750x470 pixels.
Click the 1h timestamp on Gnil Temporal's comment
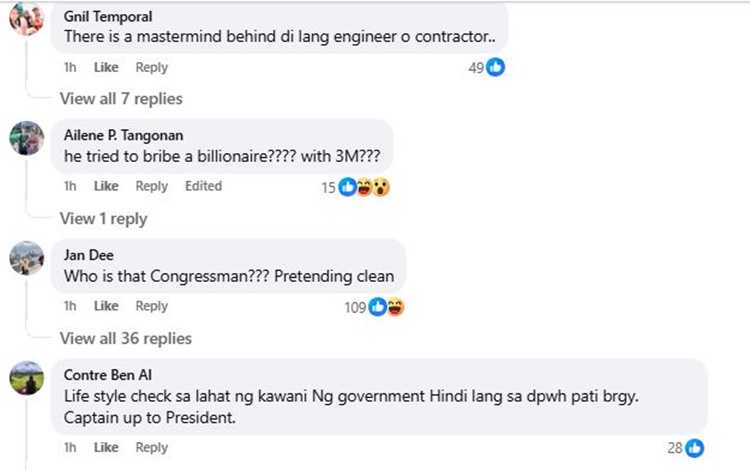70,67
